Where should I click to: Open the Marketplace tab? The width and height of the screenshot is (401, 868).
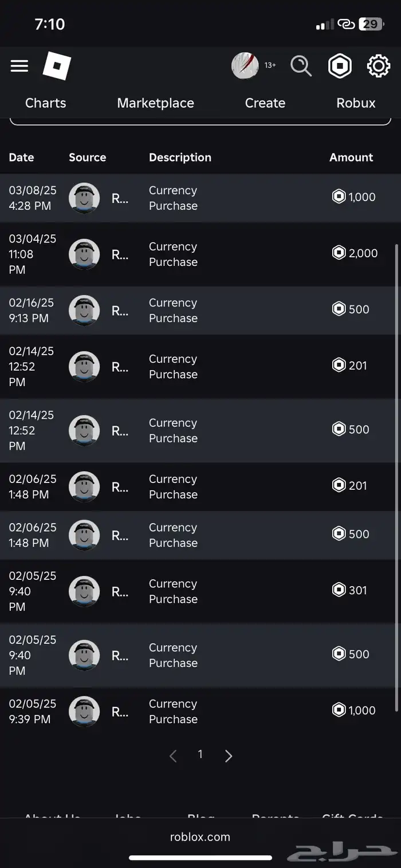click(x=155, y=103)
